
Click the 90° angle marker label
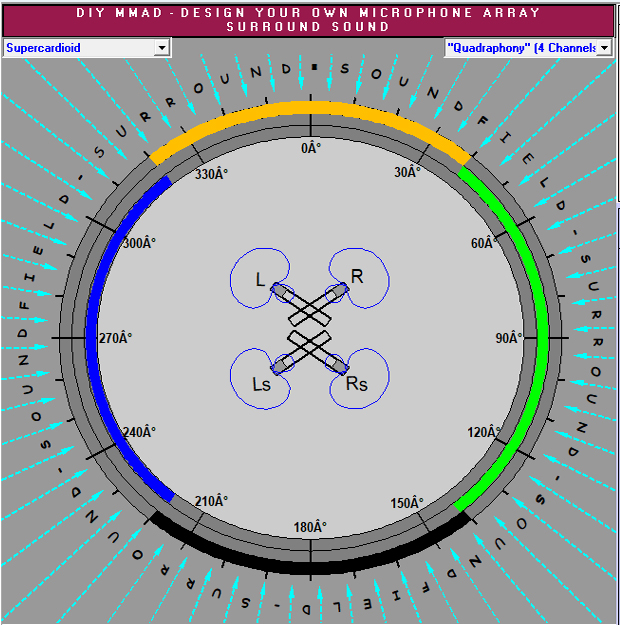coord(509,338)
